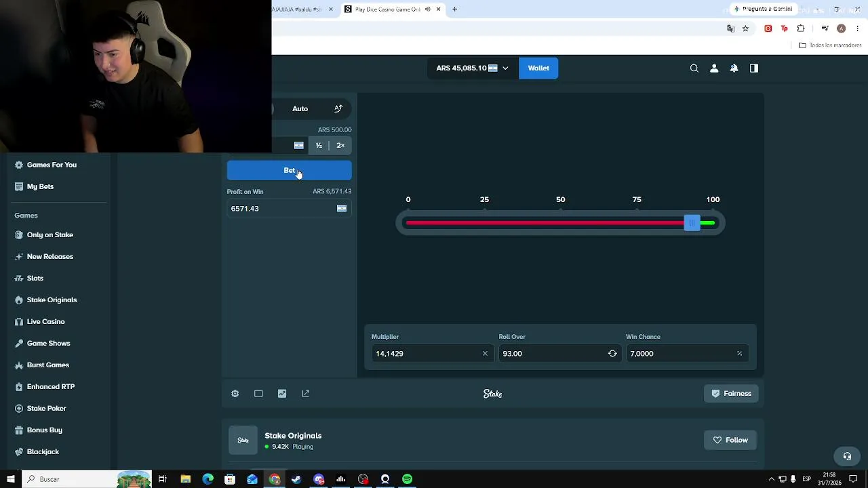The width and height of the screenshot is (868, 488).
Task: Click the Profit on Win field
Action: point(289,209)
